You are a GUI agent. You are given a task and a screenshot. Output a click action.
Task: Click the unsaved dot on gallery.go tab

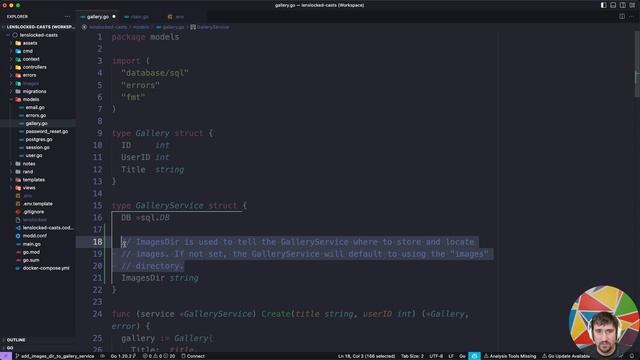point(114,17)
